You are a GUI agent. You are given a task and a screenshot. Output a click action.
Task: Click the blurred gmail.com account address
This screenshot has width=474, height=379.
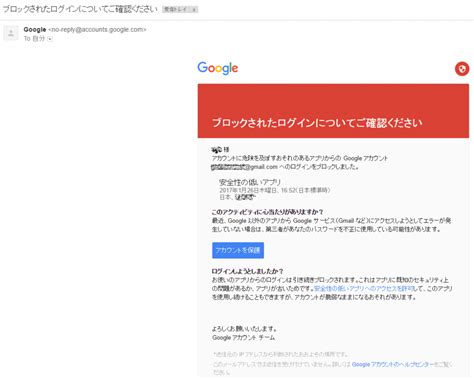coord(244,167)
